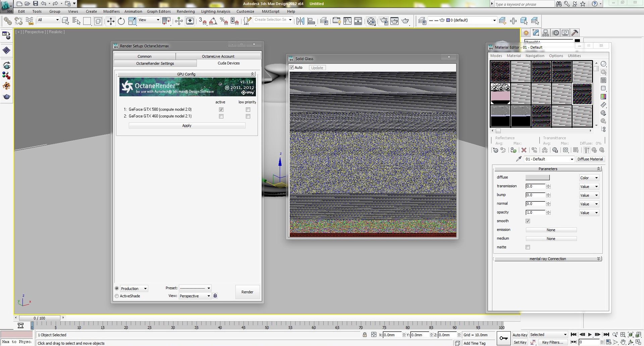Toggle the Auto Key button
644x346 pixels.
coord(520,335)
